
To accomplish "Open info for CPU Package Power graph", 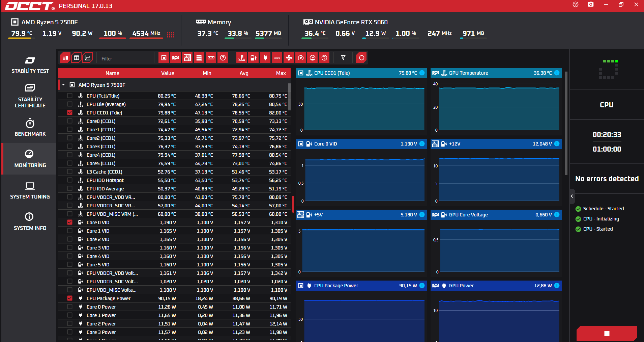I will (x=422, y=286).
